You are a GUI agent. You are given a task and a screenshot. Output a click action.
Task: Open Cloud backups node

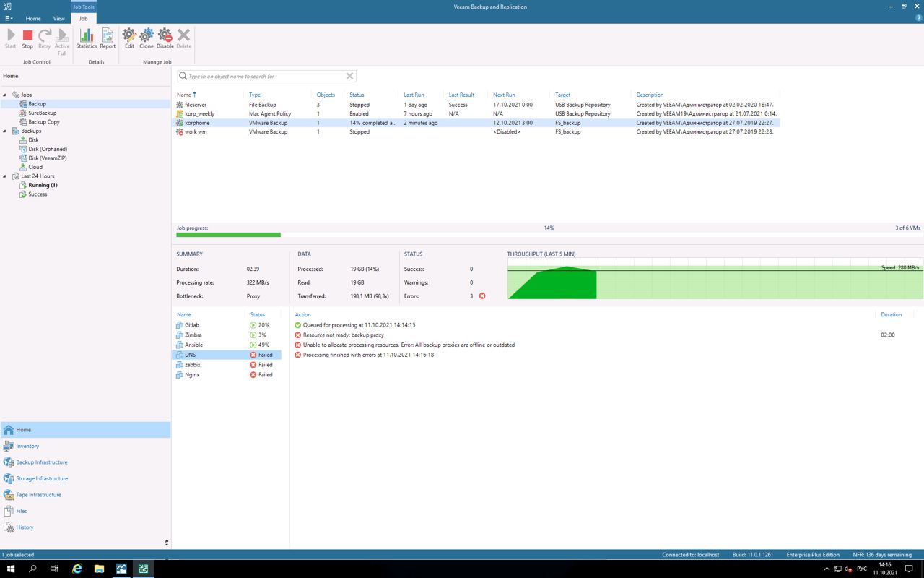tap(35, 167)
